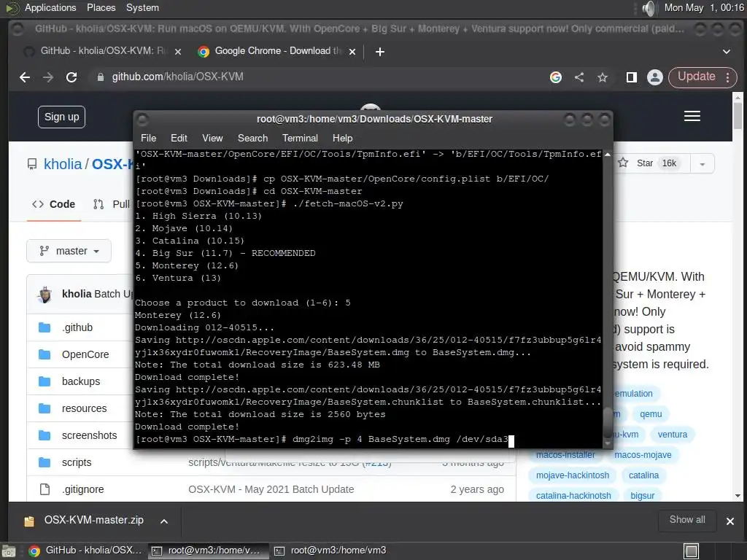Click the terminal scrollbar up arrow
Image resolution: width=747 pixels, height=560 pixels.
tap(608, 155)
